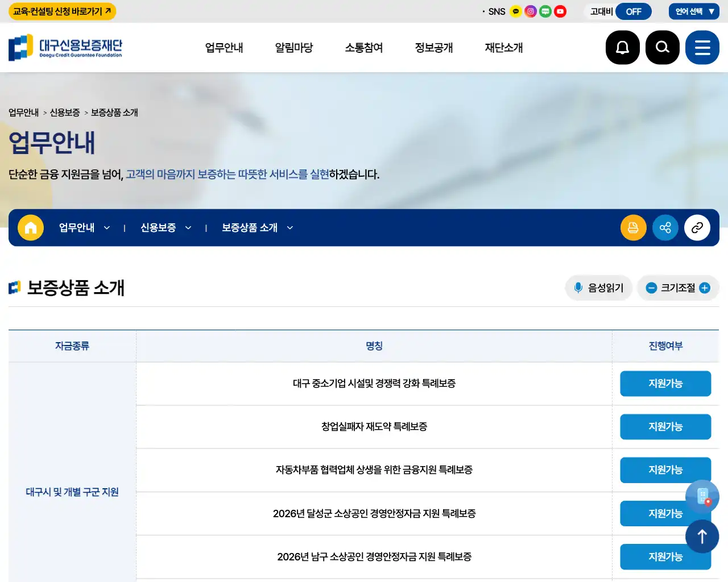This screenshot has width=728, height=582.
Task: Click 교육·컨설팅 신청 바로가기 link
Action: pos(62,11)
